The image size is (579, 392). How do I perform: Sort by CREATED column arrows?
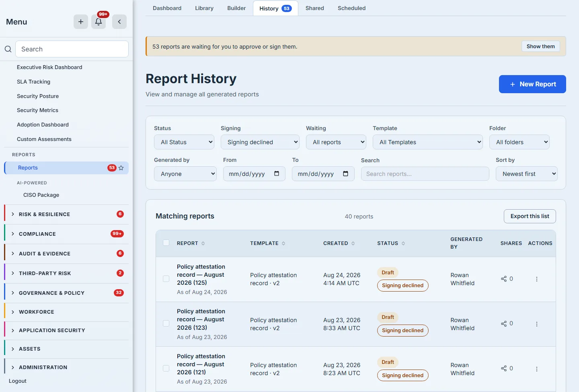(x=353, y=243)
